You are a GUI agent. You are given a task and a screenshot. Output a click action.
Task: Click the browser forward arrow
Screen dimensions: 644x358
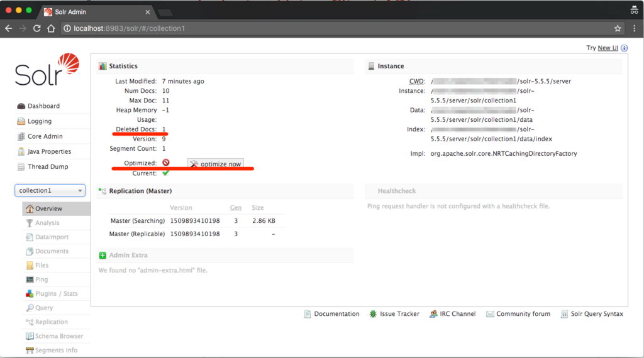23,28
